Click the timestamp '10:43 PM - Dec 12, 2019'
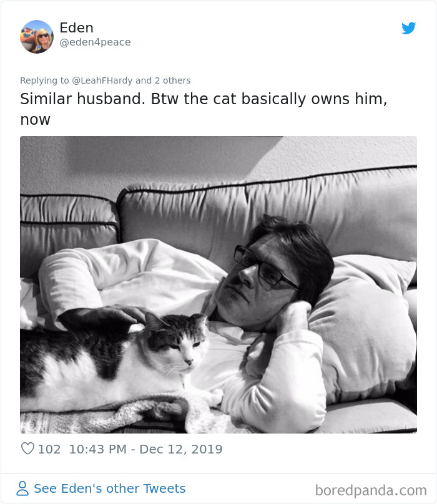 click(147, 448)
